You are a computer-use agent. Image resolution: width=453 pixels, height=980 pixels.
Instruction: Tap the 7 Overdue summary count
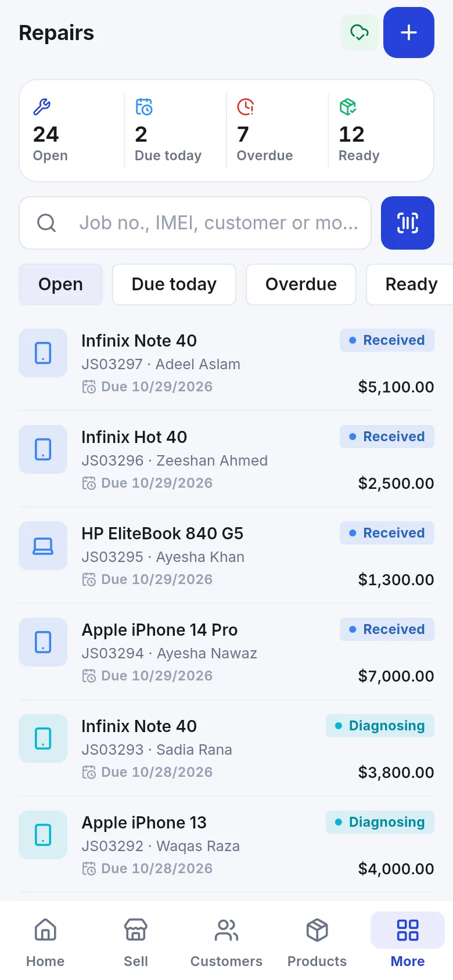click(x=243, y=135)
